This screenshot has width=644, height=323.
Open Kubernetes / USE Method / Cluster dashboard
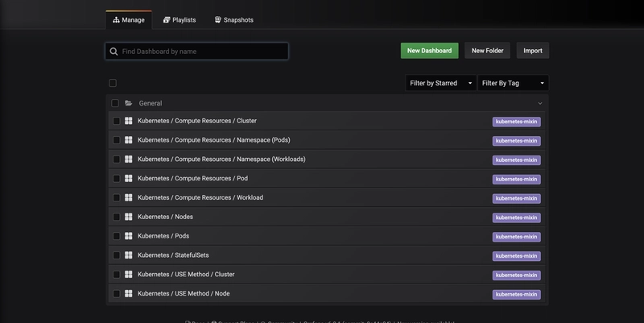pos(186,274)
